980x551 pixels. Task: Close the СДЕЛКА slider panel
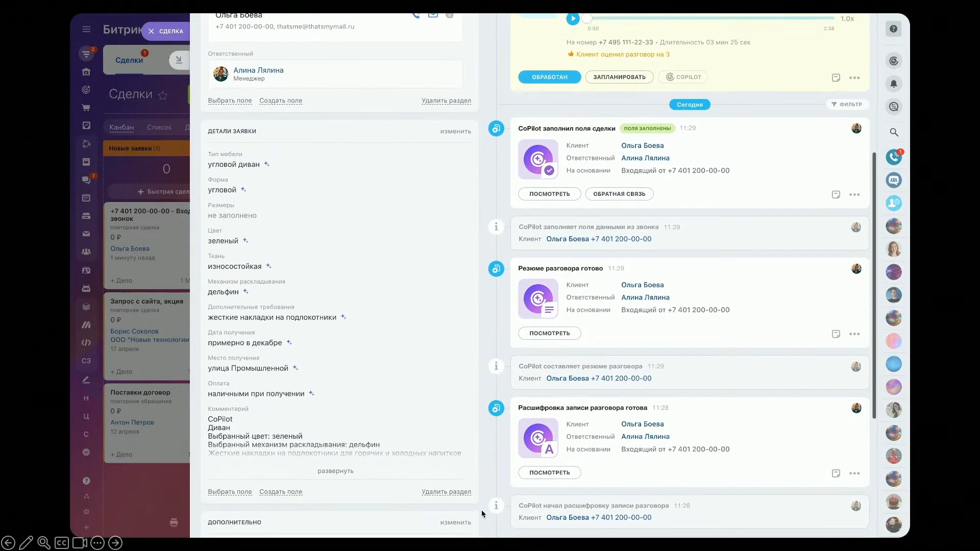pos(151,31)
